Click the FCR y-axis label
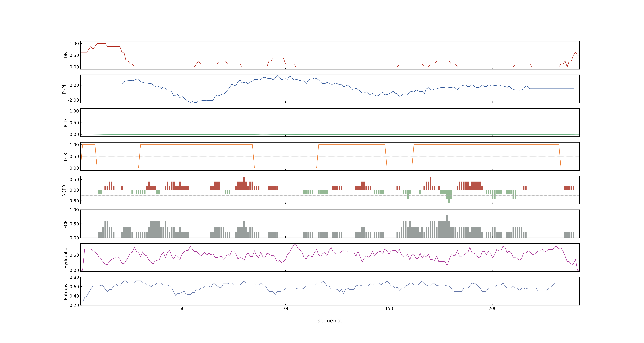The width and height of the screenshot is (644, 343). coord(66,224)
